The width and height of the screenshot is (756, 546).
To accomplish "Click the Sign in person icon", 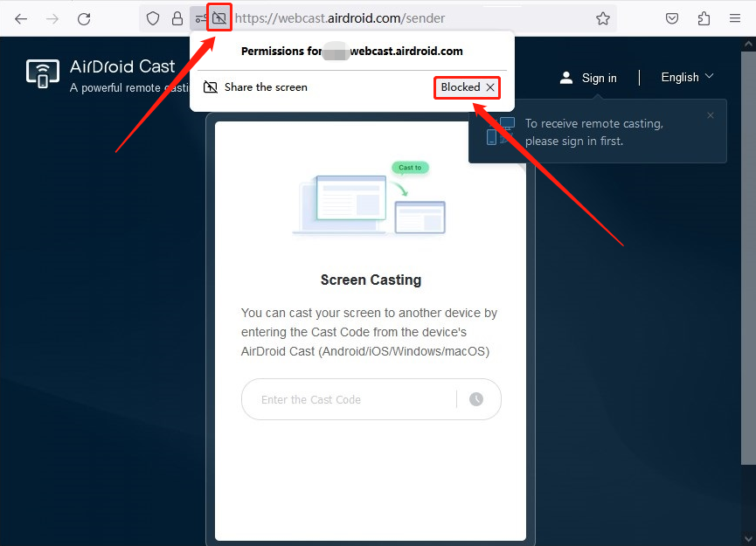I will point(567,78).
